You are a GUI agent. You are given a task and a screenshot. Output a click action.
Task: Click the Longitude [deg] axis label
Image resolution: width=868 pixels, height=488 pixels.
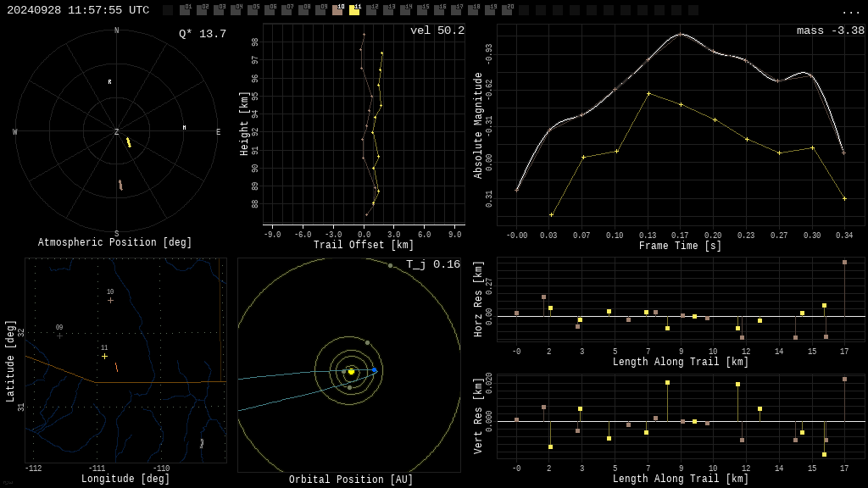coord(125,479)
